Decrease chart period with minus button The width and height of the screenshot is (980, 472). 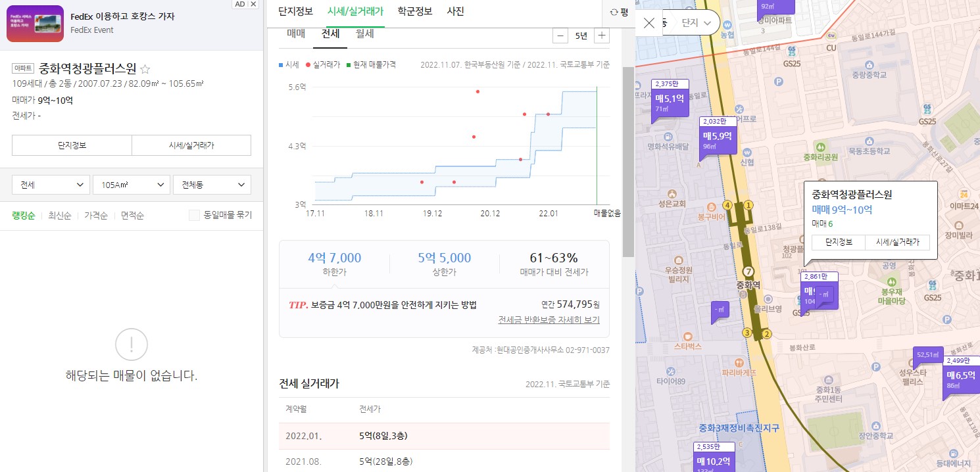(x=560, y=35)
